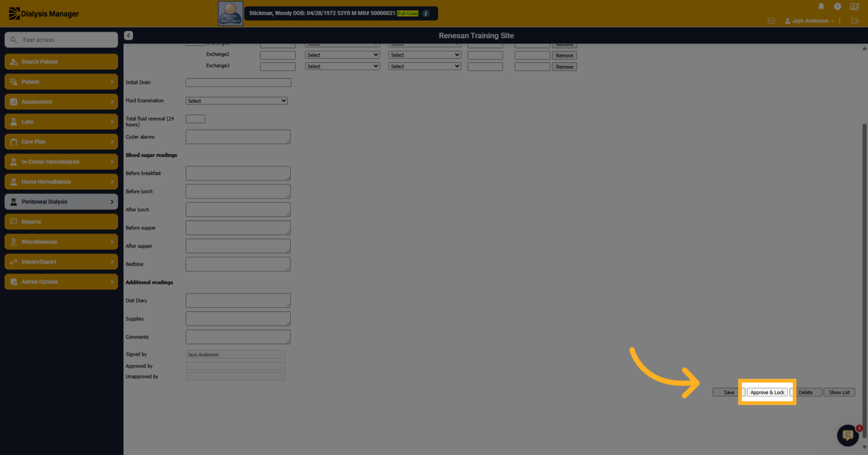
Task: Open the clock history icon
Action: coord(837,7)
